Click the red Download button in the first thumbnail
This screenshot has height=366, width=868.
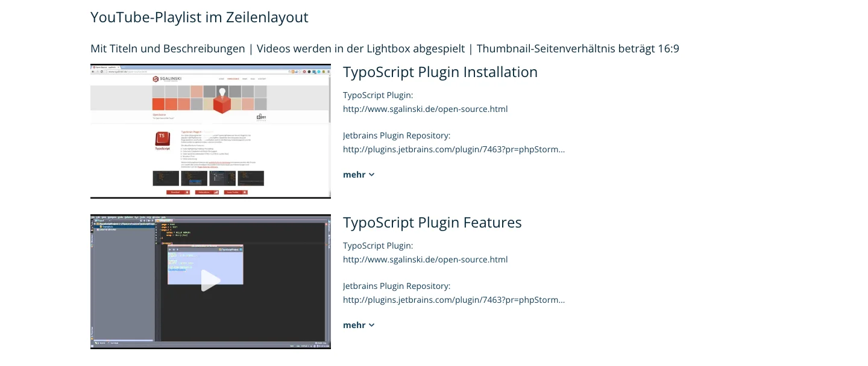178,192
